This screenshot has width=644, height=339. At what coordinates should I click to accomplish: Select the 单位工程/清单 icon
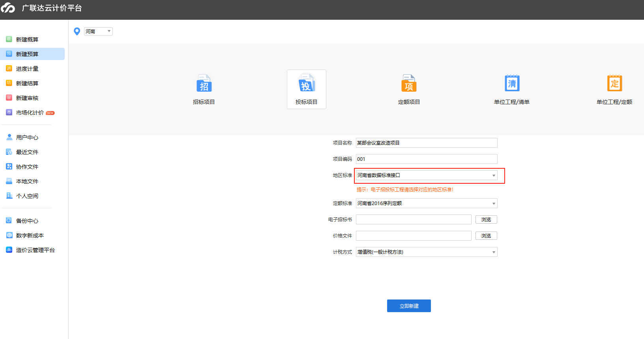[512, 83]
